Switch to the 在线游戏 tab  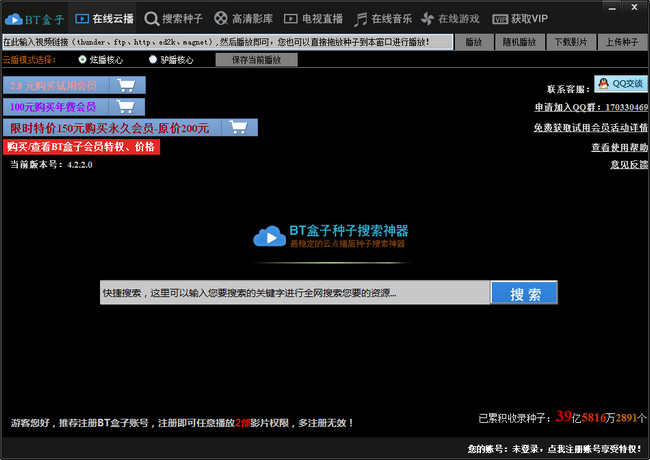coord(450,19)
